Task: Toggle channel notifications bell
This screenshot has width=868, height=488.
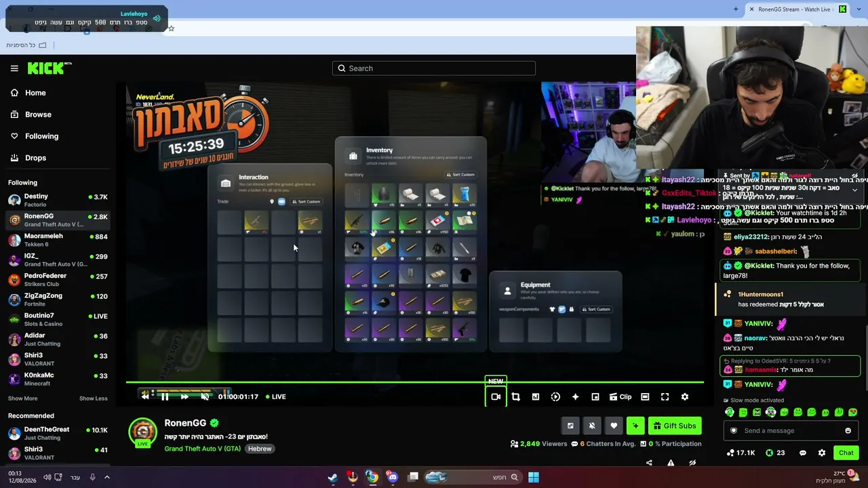Action: click(x=592, y=426)
